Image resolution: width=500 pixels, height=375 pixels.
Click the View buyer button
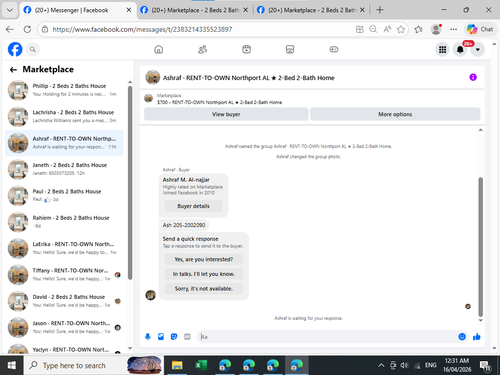pyautogui.click(x=226, y=114)
